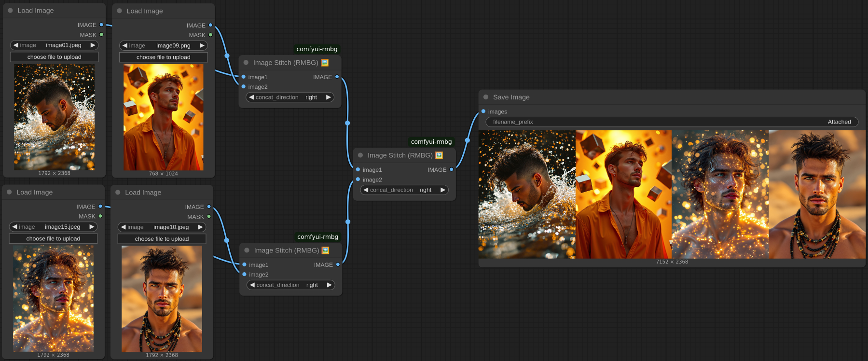This screenshot has height=361, width=868.
Task: Collapse the image10.jpeg Load Image node
Action: [118, 192]
